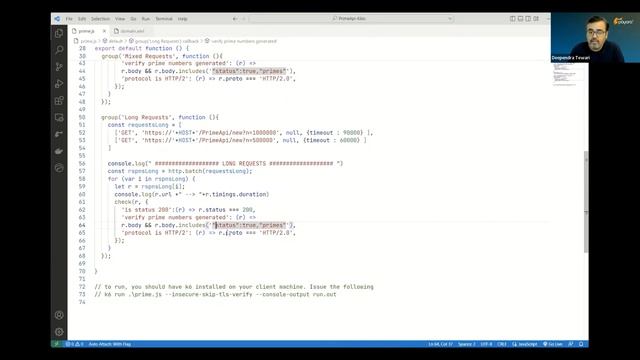Click the Spaces: 2 indentation status item
640x360 pixels.
[467, 344]
